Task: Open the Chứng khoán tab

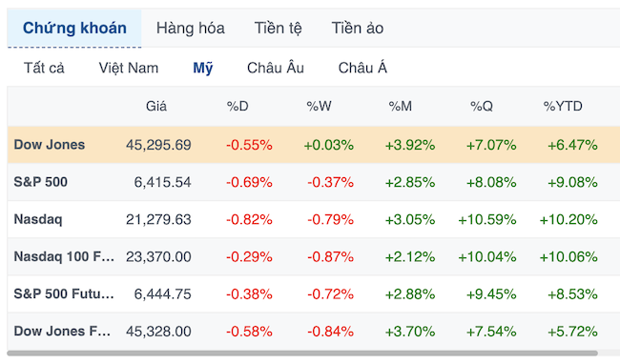Action: 74,29
